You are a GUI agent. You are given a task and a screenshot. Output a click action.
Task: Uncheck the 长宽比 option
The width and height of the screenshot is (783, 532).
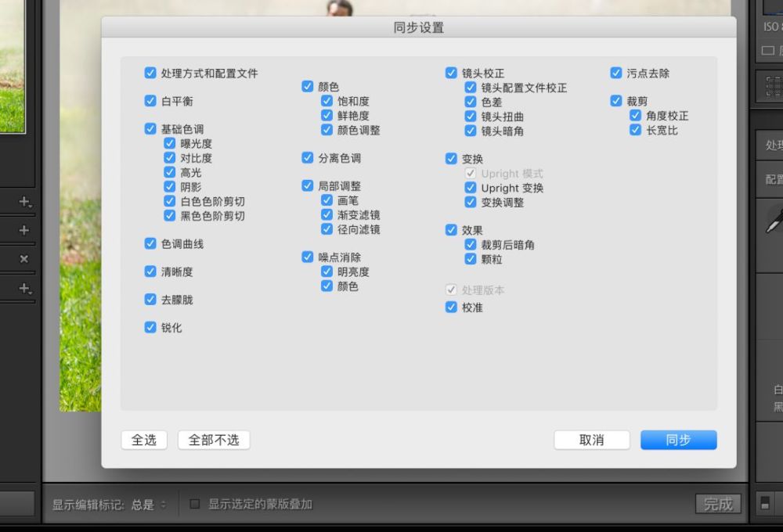pyautogui.click(x=636, y=130)
